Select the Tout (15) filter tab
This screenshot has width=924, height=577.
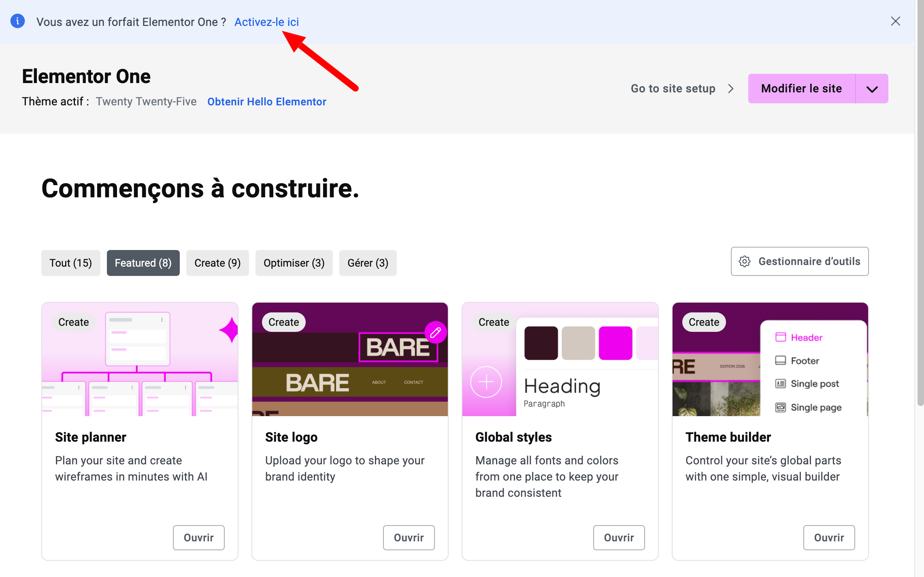click(71, 263)
